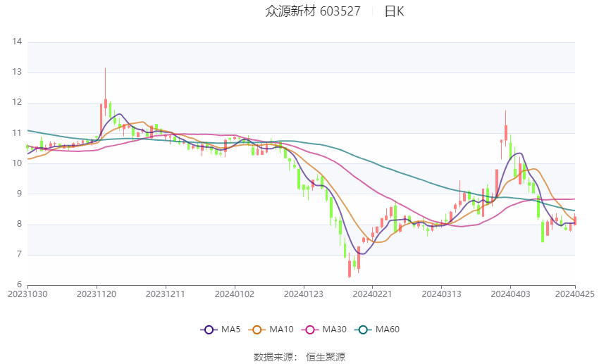Click the chart title 众源新材 603527

313,11
